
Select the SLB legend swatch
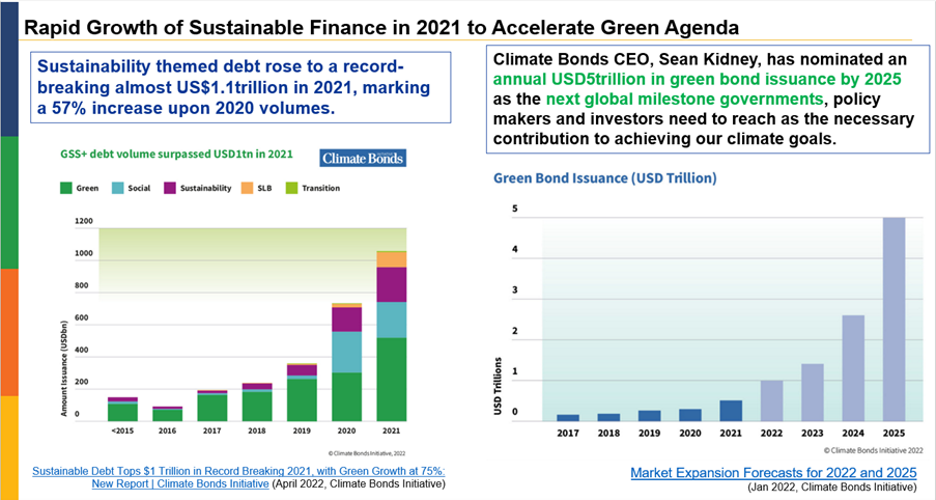coord(247,188)
